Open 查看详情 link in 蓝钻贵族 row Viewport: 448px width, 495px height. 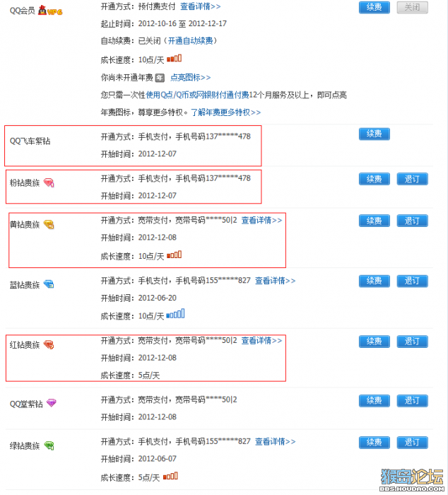pos(275,280)
